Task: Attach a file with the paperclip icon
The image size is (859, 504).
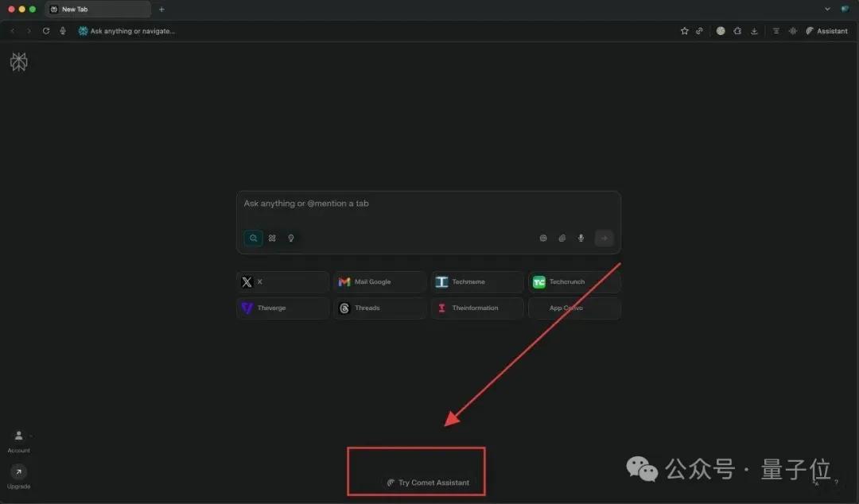Action: coord(562,238)
